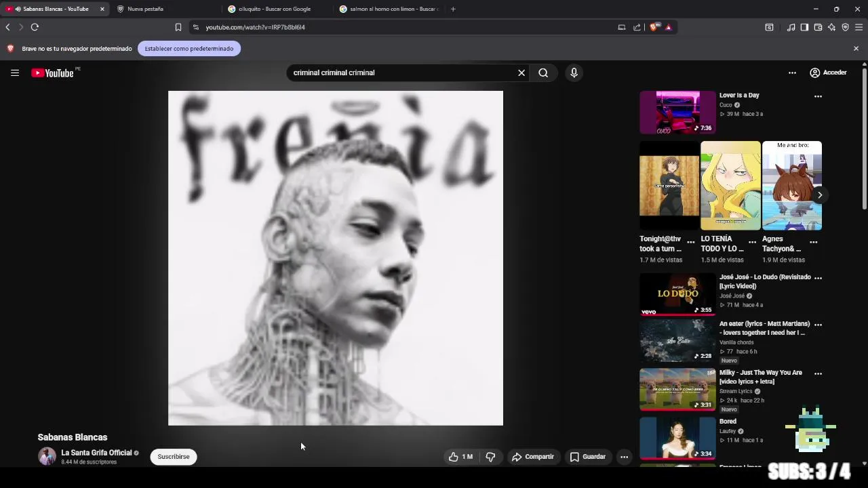Open tab search button in toolbar
868x488 pixels.
[769, 27]
